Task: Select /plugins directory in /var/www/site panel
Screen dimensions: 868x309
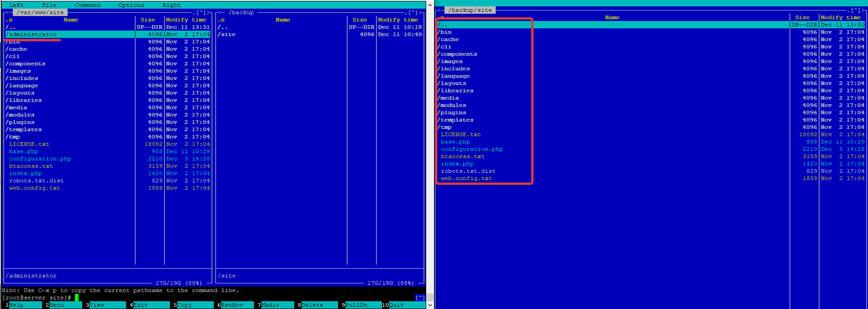Action: click(107, 122)
